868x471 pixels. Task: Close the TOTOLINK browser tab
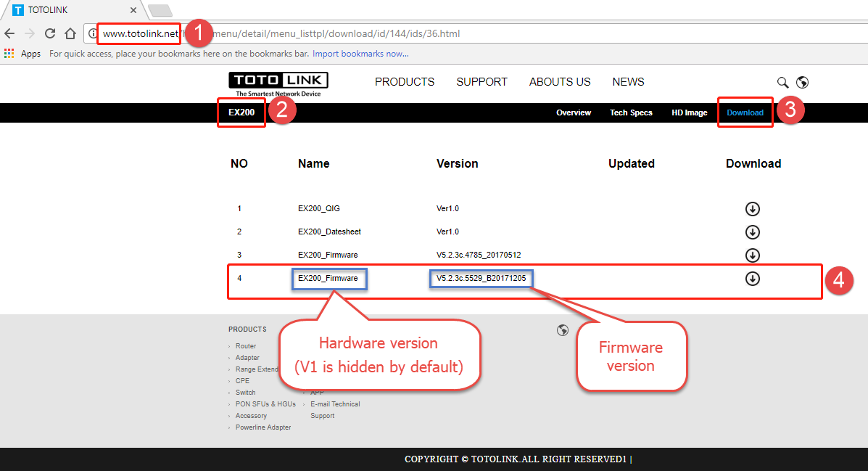133,10
